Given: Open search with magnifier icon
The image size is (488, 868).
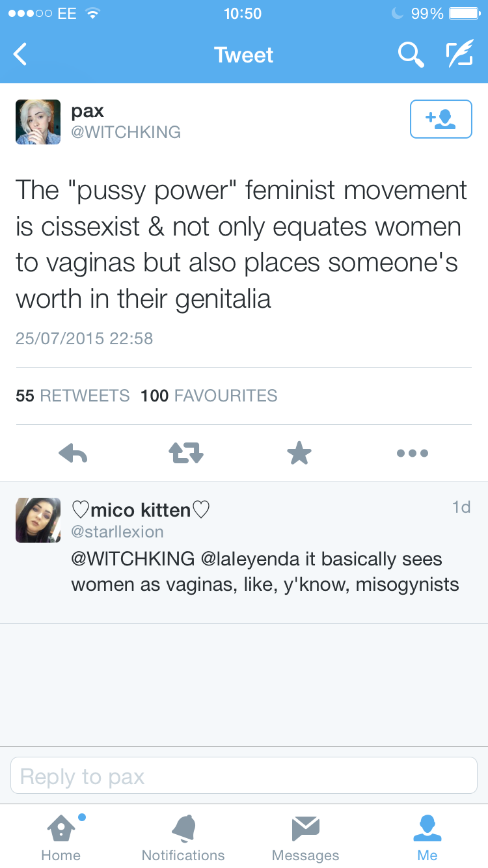Looking at the screenshot, I should (x=411, y=55).
